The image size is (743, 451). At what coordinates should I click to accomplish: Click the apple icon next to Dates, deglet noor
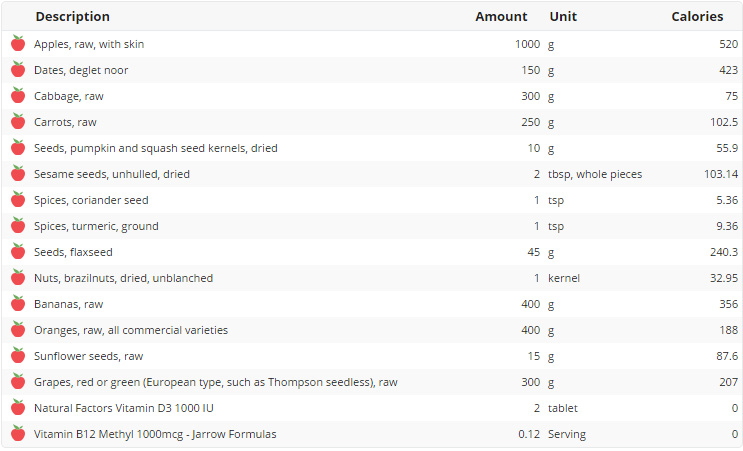click(18, 70)
